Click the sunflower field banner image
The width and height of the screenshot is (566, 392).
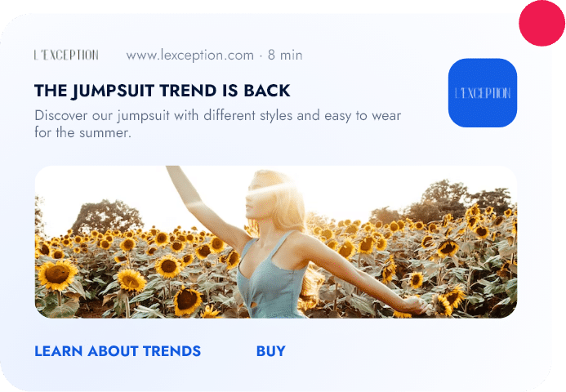click(276, 242)
